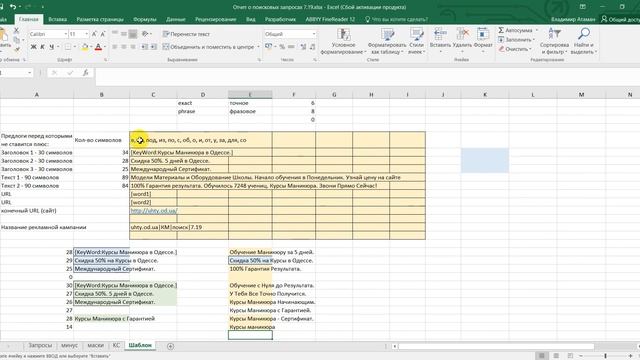Toggle middle vertical alignment
This screenshot has height=360, width=640.
tap(124, 34)
